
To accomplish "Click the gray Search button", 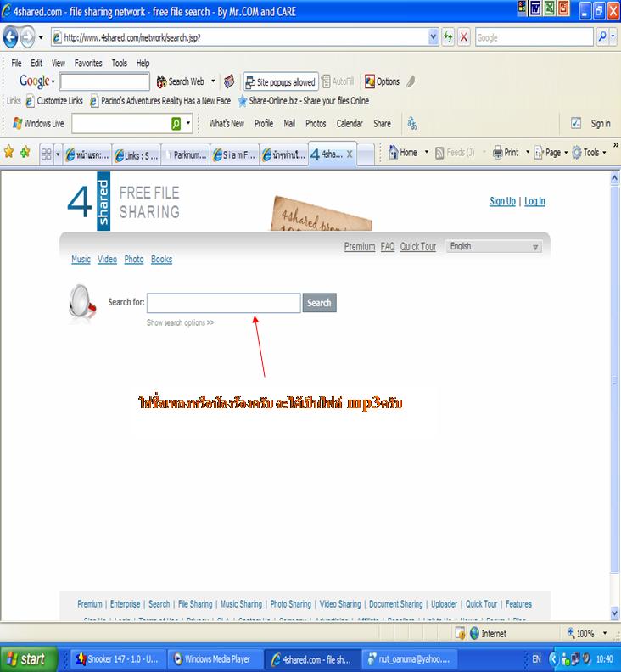I will point(319,303).
